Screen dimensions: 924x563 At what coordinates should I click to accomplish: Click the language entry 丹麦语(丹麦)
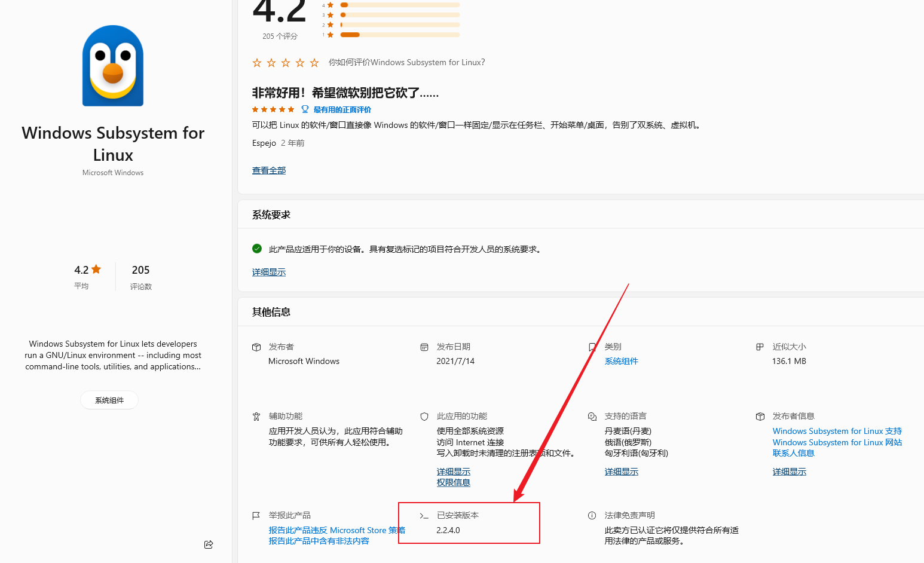click(x=628, y=432)
